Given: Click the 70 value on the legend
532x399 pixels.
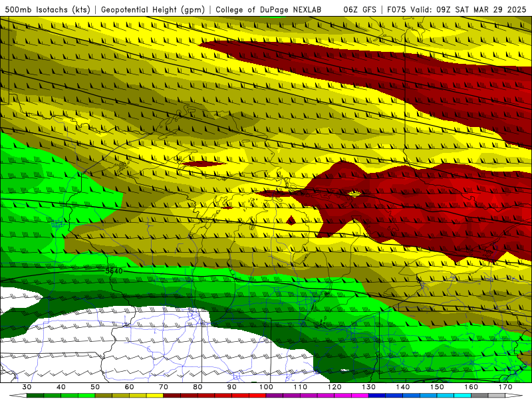Looking at the screenshot, I should pos(164,387).
